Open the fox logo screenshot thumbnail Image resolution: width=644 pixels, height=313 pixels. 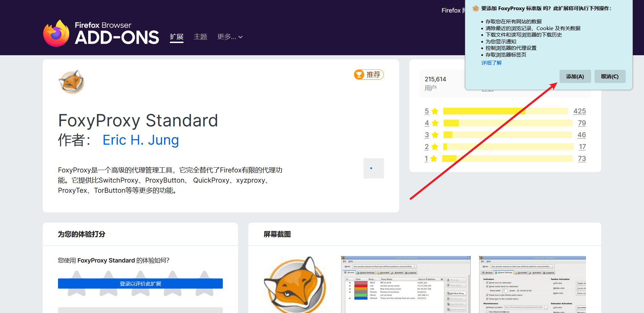[295, 285]
